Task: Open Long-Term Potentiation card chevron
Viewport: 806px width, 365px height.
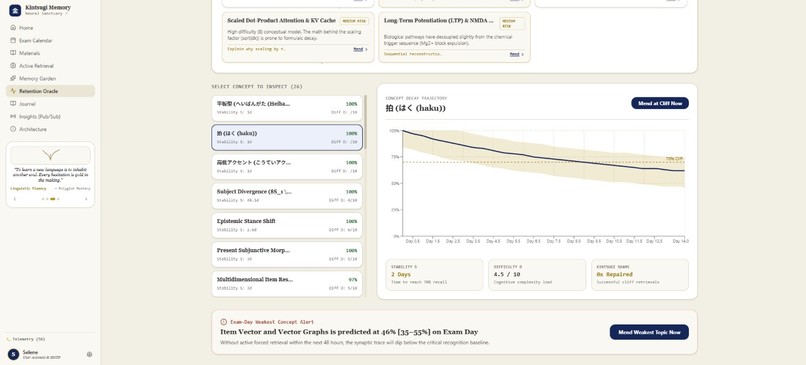Action: [523, 54]
